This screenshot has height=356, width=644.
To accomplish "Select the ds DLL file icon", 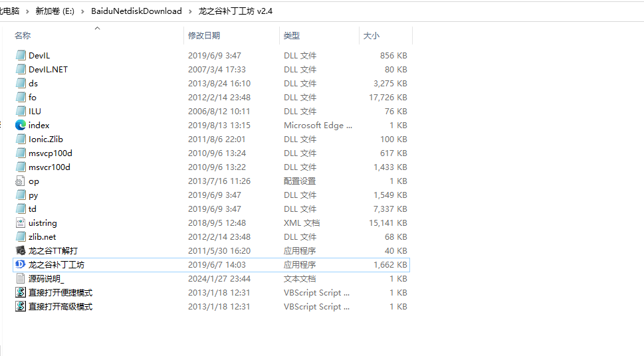I will coord(21,83).
